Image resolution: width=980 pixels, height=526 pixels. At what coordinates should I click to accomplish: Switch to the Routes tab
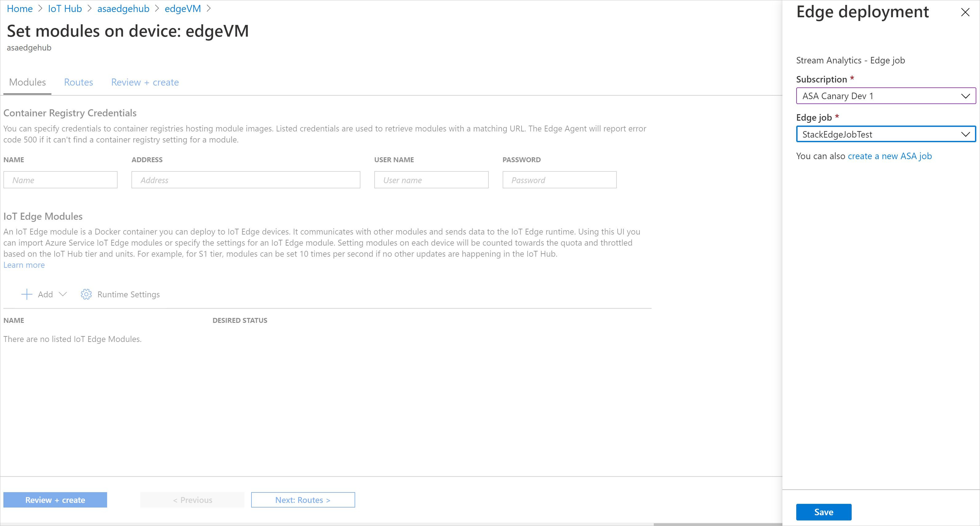[x=78, y=82]
